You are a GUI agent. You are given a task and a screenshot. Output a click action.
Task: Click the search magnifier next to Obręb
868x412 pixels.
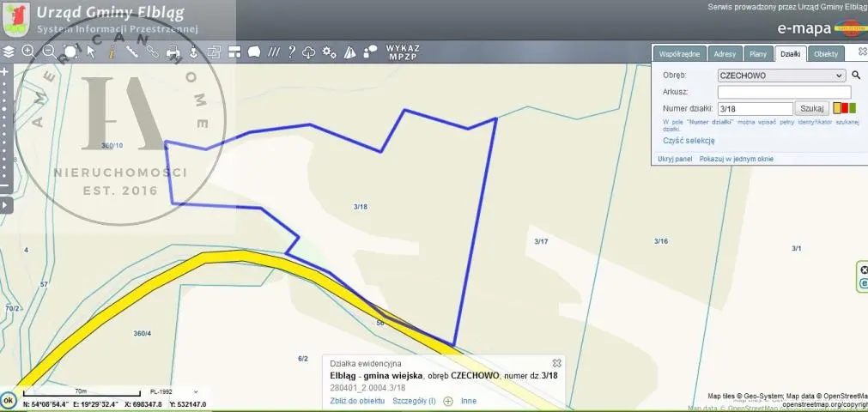[856, 76]
